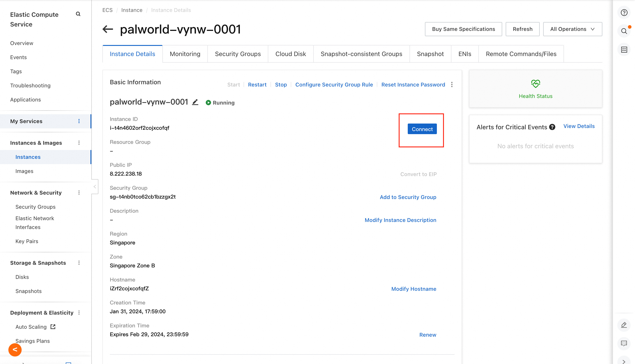Click the Connect button
Image resolution: width=635 pixels, height=364 pixels.
[x=422, y=129]
